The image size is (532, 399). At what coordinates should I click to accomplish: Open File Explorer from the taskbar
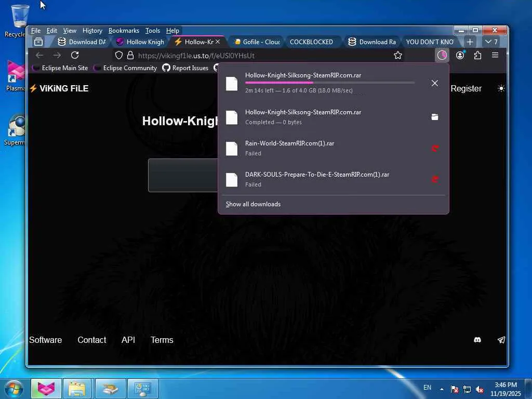77,389
